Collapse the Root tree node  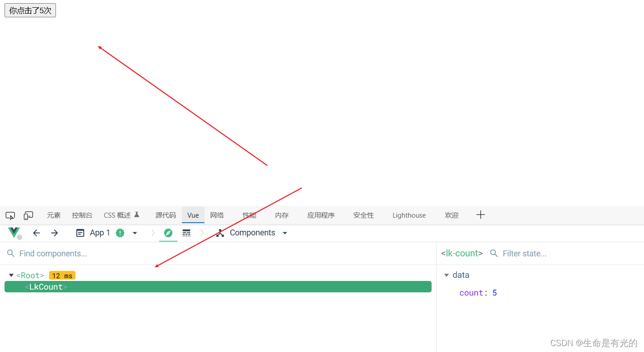[x=11, y=275]
